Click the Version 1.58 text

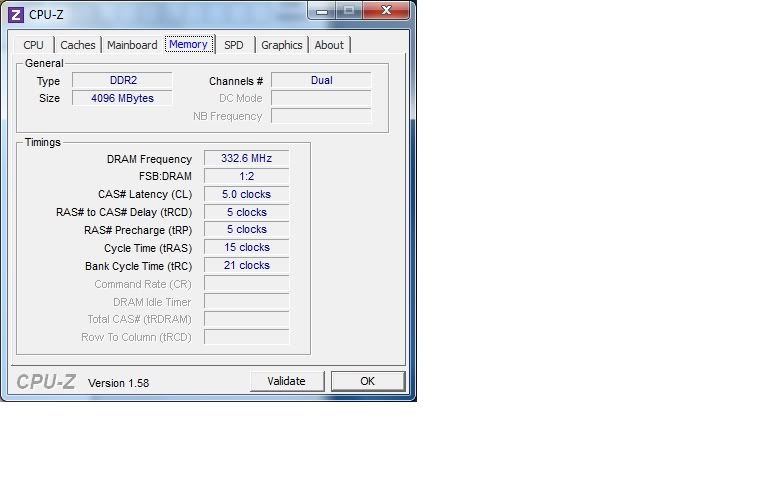[119, 383]
